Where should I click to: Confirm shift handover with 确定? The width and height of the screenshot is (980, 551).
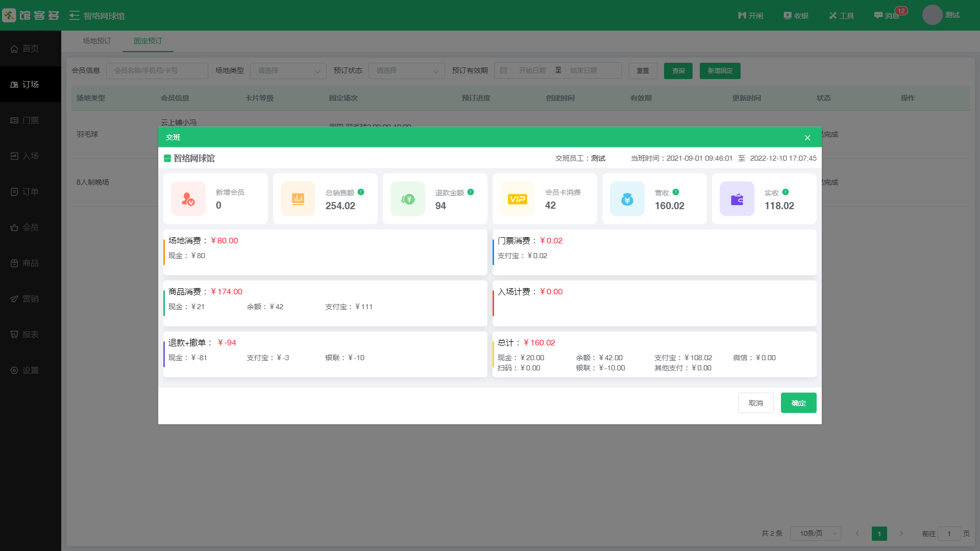pyautogui.click(x=798, y=403)
